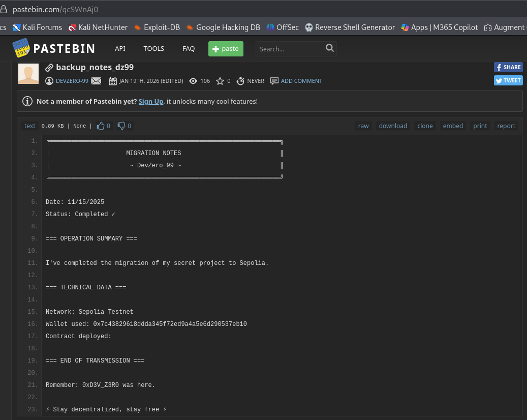Click the 'MIGRATION NOTES' heading text
Image resolution: width=527 pixels, height=420 pixels.
coord(153,153)
